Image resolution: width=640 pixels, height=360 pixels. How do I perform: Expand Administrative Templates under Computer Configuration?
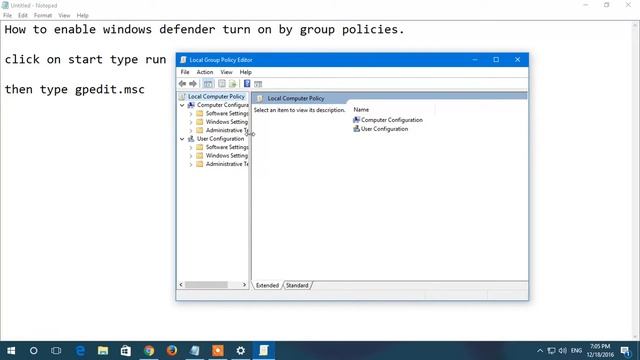191,131
